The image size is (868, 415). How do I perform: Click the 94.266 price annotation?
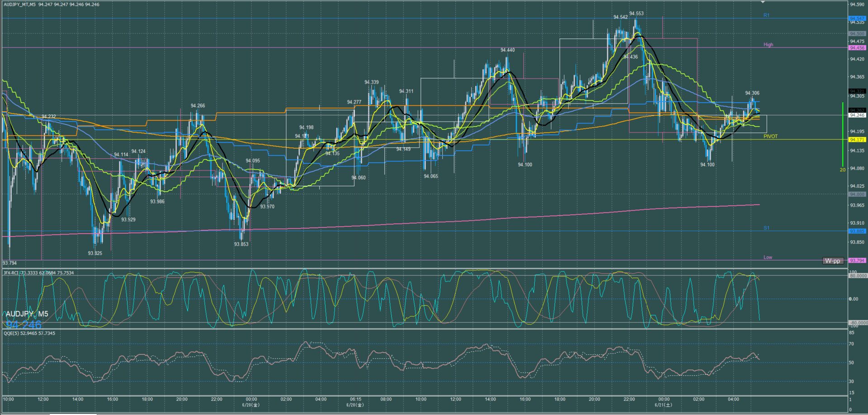tap(198, 106)
